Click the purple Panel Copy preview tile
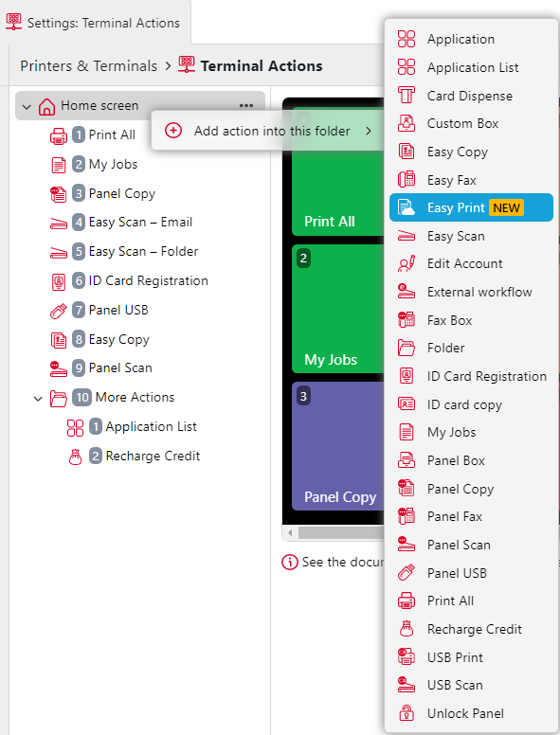Image resolution: width=560 pixels, height=735 pixels. point(337,446)
